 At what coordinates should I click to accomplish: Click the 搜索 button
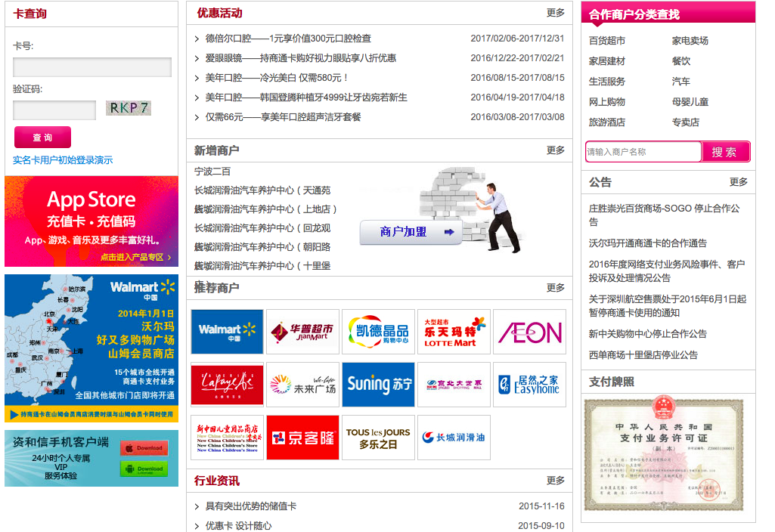click(x=725, y=152)
